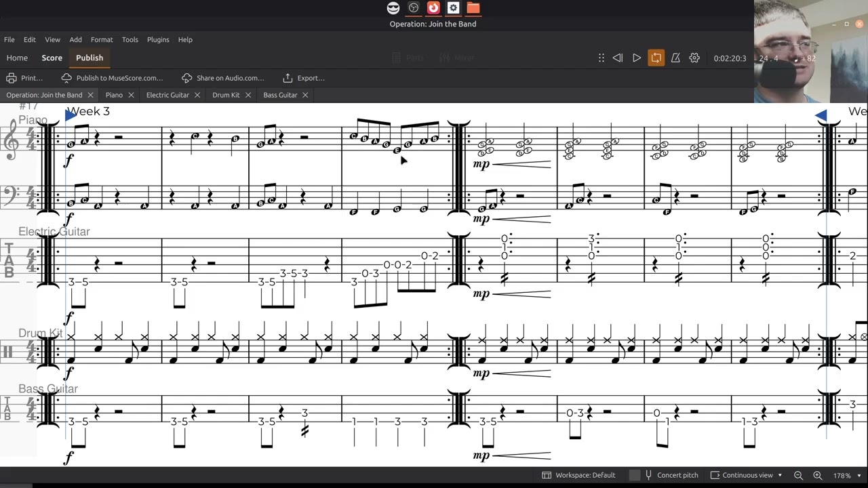Select the forte dynamic under Piano treble staff
868x488 pixels.
[x=68, y=161]
